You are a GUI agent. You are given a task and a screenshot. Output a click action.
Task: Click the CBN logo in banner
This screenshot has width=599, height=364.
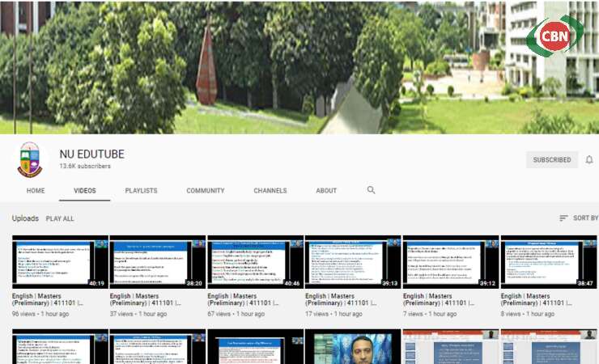click(x=554, y=38)
